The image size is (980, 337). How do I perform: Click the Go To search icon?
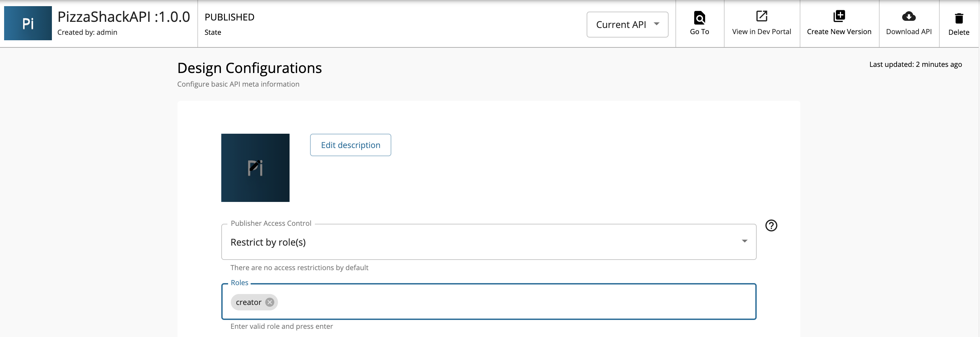[699, 17]
